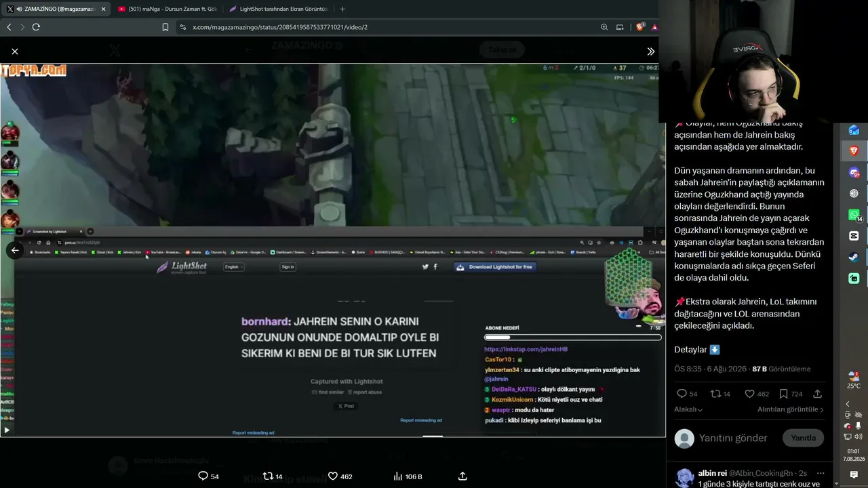The height and width of the screenshot is (488, 868).
Task: Click the albin rei username in replies
Action: pos(712,472)
